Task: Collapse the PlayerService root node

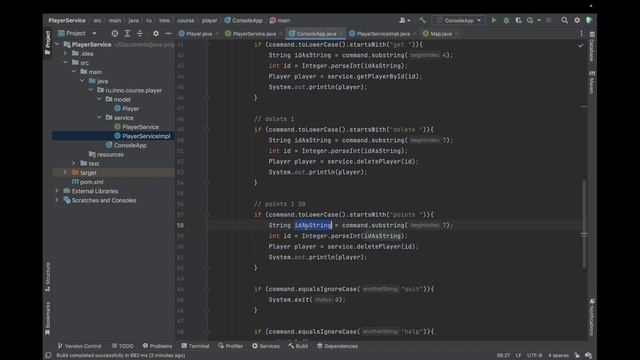Action: coord(57,44)
